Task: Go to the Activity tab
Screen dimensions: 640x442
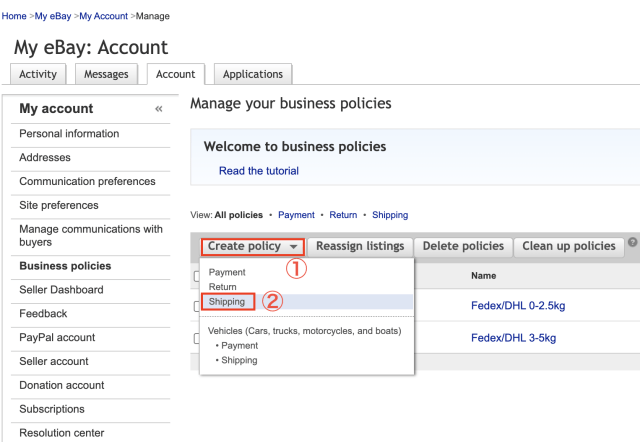Action: pyautogui.click(x=38, y=74)
